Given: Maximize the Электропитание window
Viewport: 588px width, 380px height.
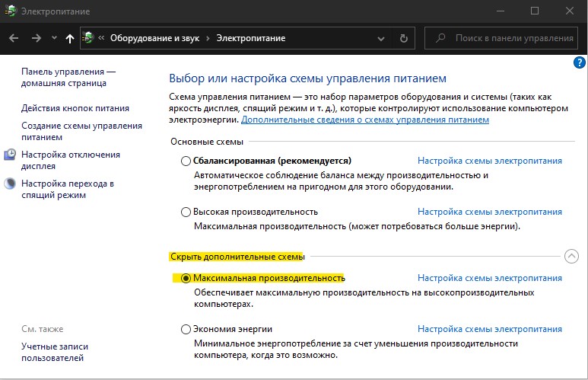Looking at the screenshot, I should tap(535, 11).
